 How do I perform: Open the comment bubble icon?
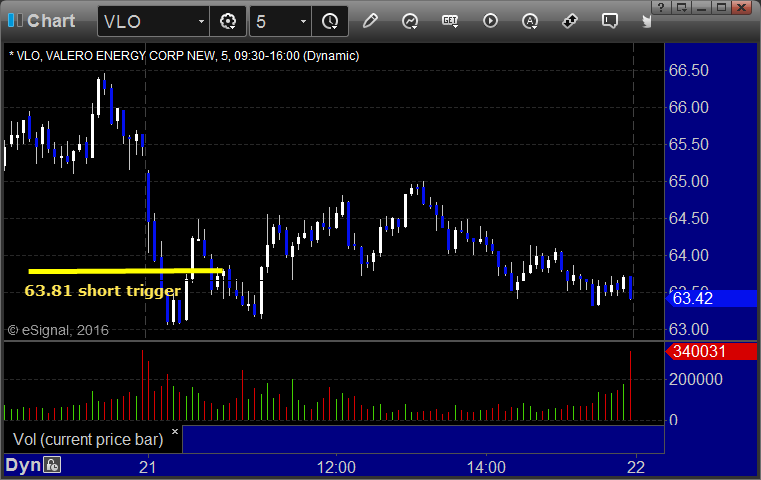click(610, 21)
